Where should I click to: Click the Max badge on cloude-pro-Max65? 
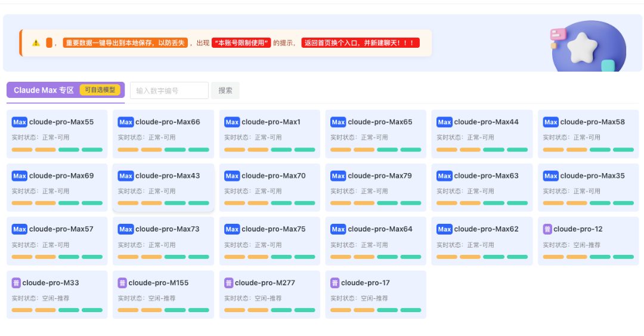tap(338, 122)
